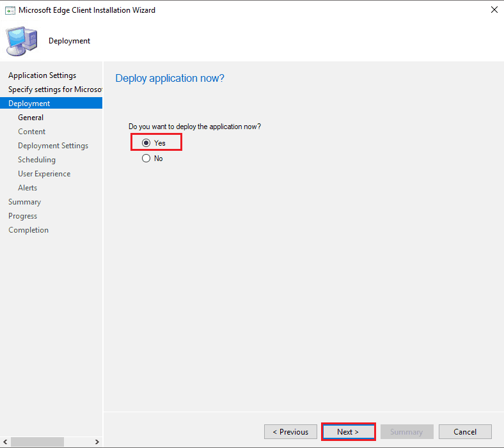This screenshot has height=448, width=504.
Task: Click the sidebar scroll left arrow
Action: click(x=5, y=442)
